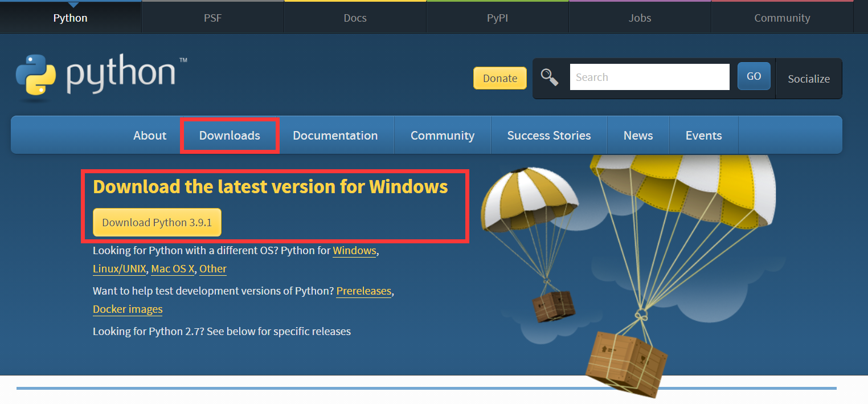Focus the Search input field

coord(649,77)
